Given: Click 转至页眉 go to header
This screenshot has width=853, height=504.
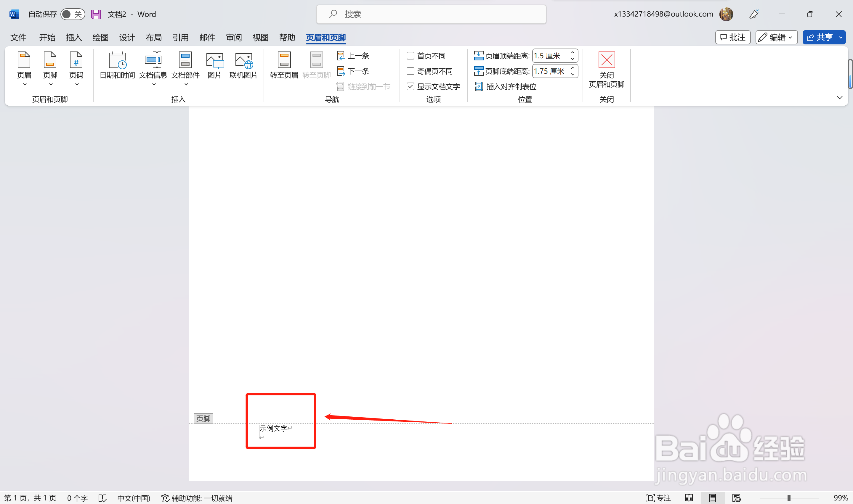Looking at the screenshot, I should [284, 65].
